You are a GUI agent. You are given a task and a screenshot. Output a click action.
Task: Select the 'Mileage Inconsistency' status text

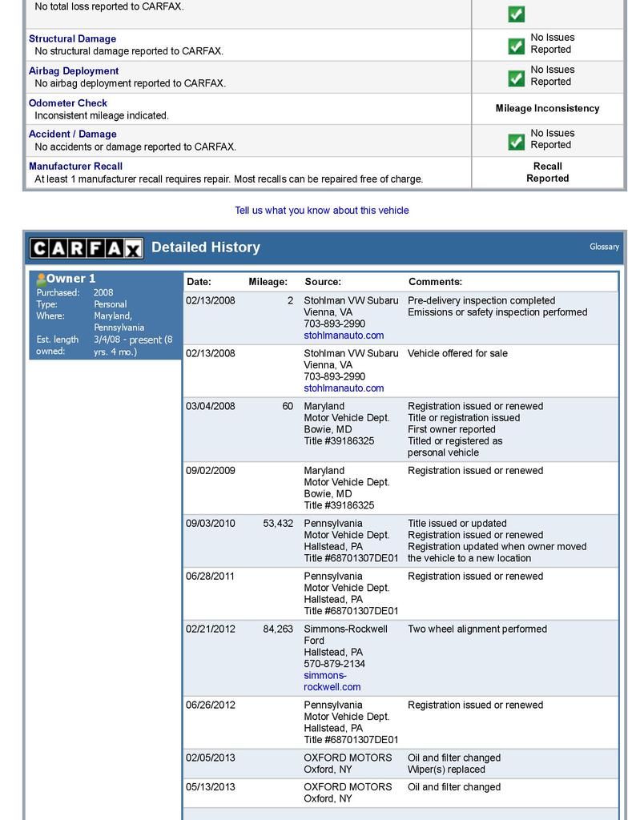(547, 108)
